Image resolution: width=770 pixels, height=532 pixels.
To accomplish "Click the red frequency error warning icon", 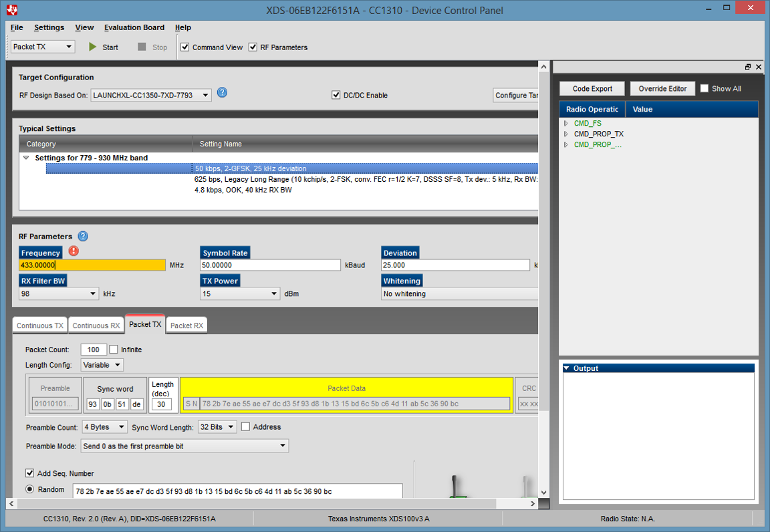I will click(x=74, y=251).
